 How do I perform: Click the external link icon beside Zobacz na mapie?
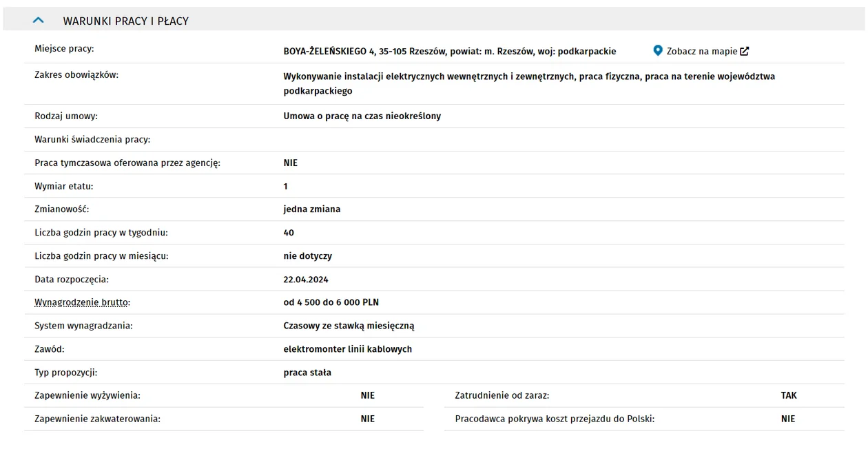click(x=745, y=51)
